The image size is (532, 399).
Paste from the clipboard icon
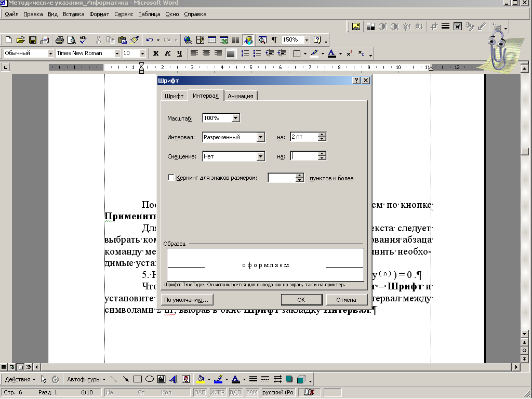123,40
